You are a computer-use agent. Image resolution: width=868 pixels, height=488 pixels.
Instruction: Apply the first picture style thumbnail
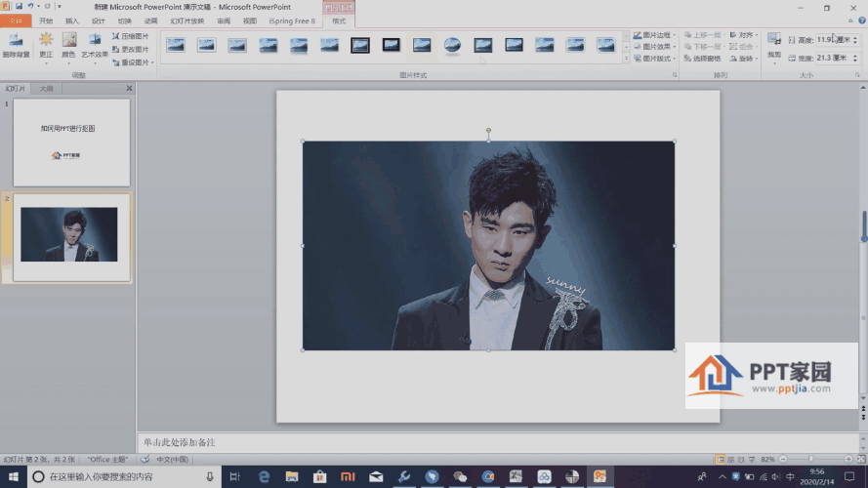tap(176, 45)
